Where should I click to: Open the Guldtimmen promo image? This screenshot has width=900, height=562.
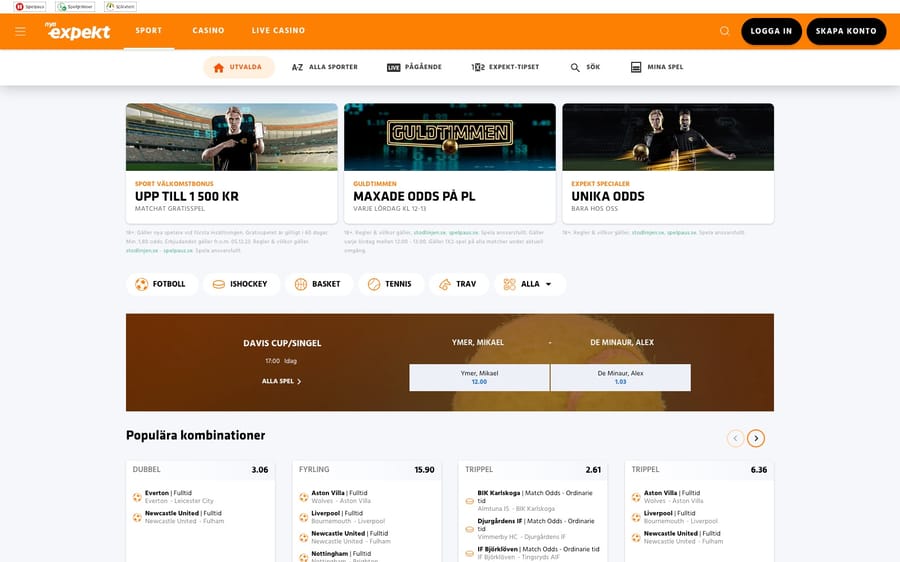click(x=450, y=137)
